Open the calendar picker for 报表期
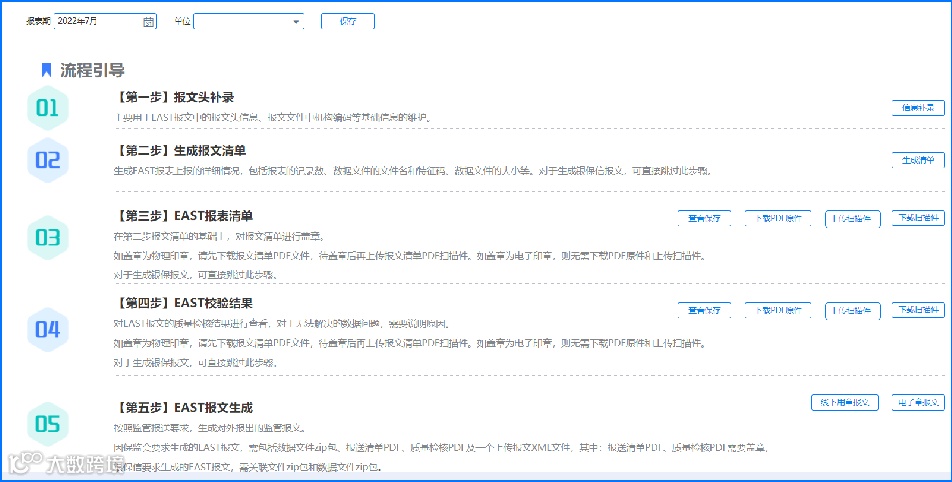952x482 pixels. pos(149,22)
